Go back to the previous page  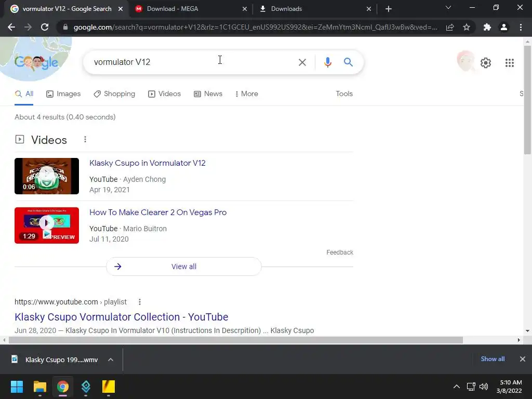11,27
